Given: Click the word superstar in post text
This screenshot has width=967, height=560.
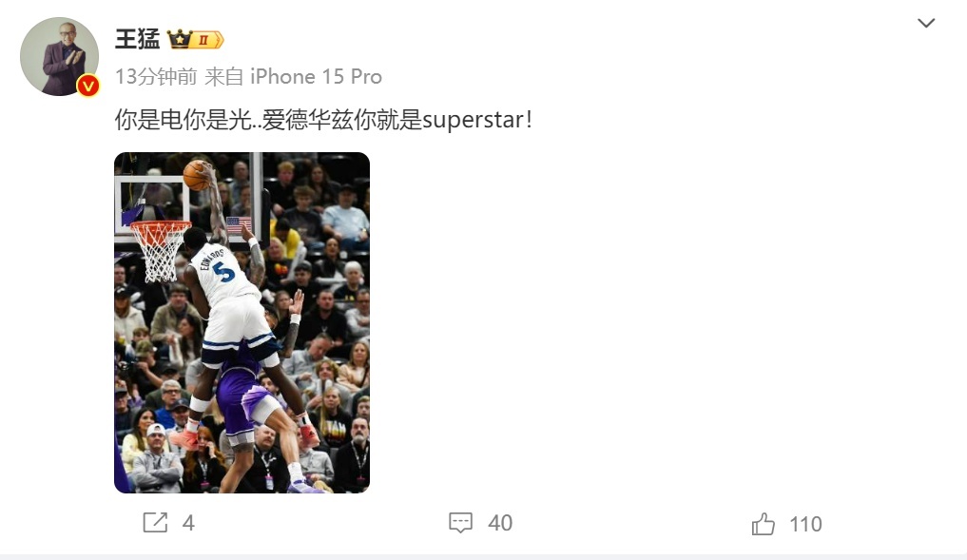Looking at the screenshot, I should [473, 120].
